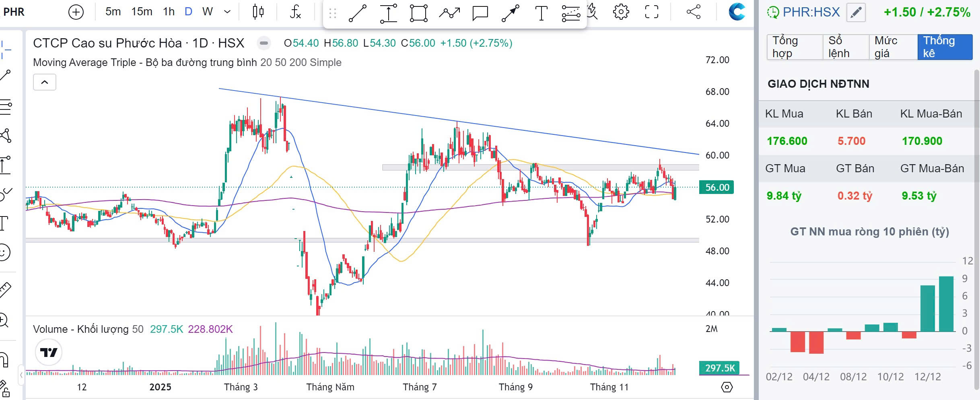Select the horizontal levels drawing tool
This screenshot has height=400, width=980.
click(571, 13)
